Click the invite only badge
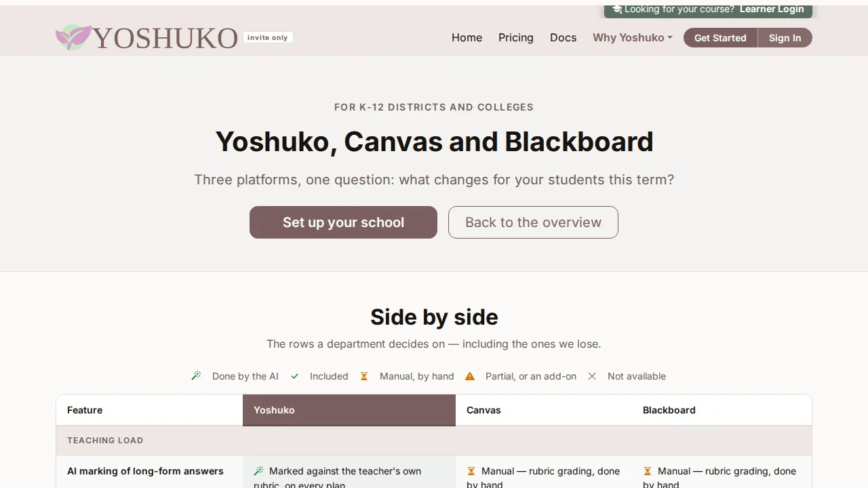Viewport: 868px width, 488px height. point(268,38)
